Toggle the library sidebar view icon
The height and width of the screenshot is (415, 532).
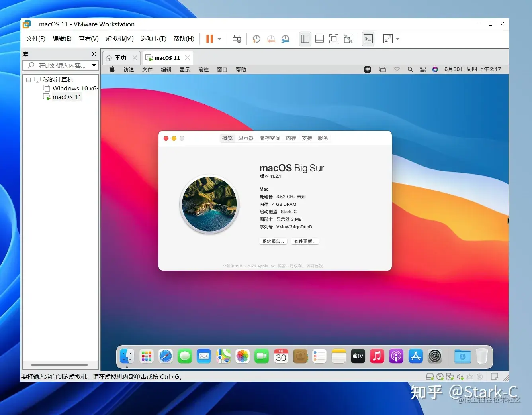(305, 39)
